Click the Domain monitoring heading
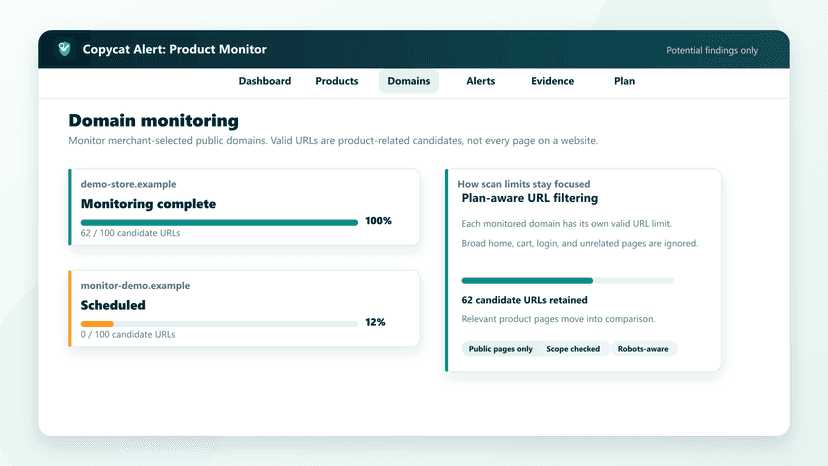This screenshot has height=466, width=828. click(x=153, y=120)
